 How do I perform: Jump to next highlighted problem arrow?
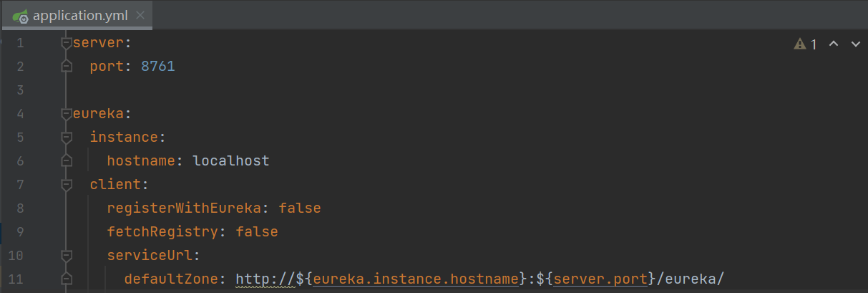click(x=854, y=44)
